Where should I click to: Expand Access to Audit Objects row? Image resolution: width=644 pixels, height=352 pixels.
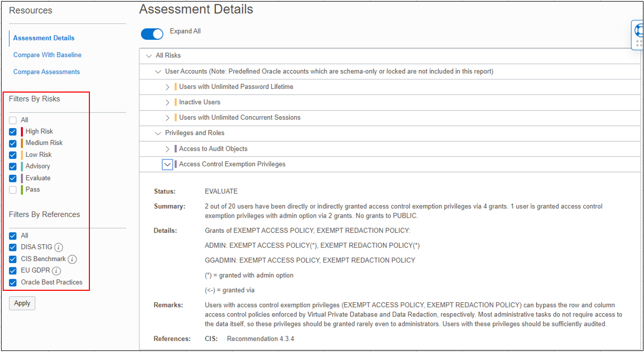[x=167, y=149]
